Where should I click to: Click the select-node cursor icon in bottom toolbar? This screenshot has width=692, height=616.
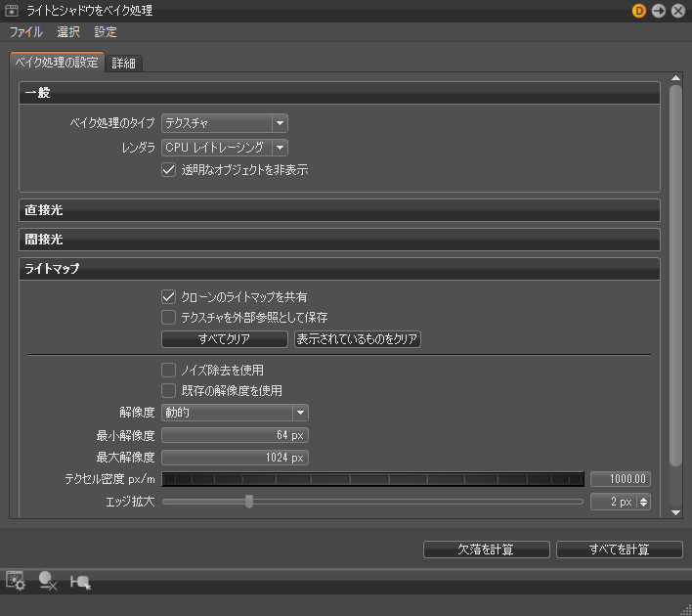[81, 582]
